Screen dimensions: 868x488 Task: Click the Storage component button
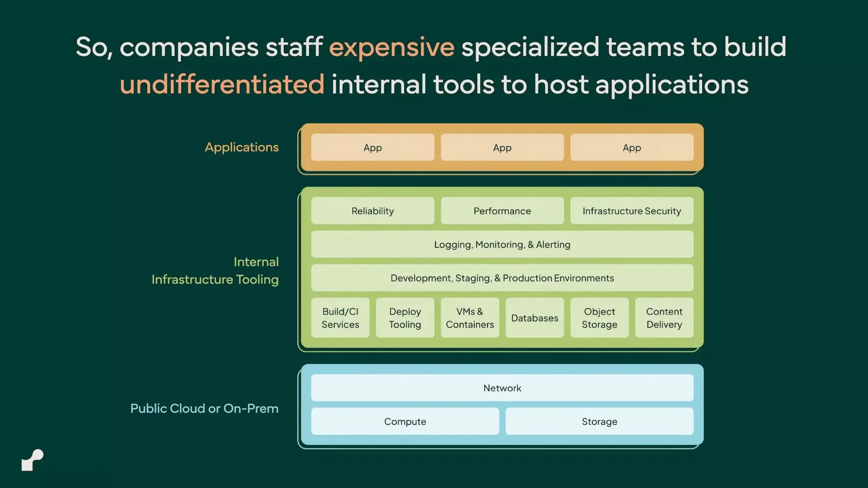pyautogui.click(x=599, y=421)
